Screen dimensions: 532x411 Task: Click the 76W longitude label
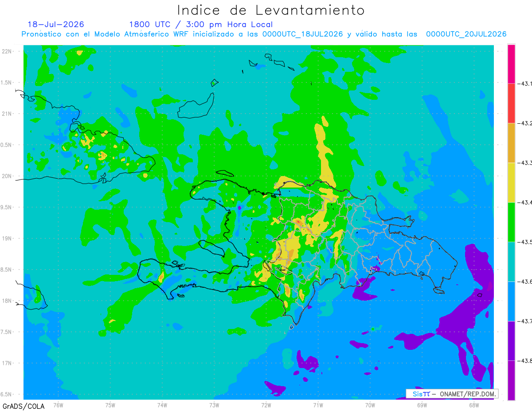58,405
